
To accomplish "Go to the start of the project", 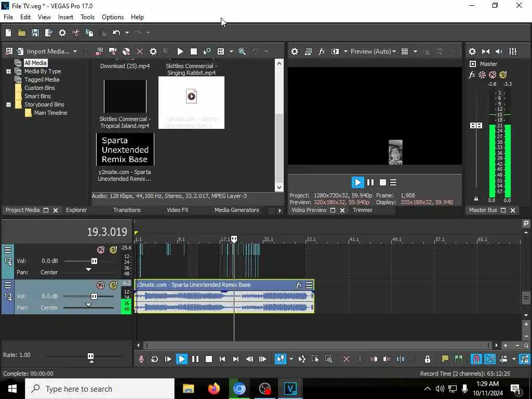I will (222, 359).
